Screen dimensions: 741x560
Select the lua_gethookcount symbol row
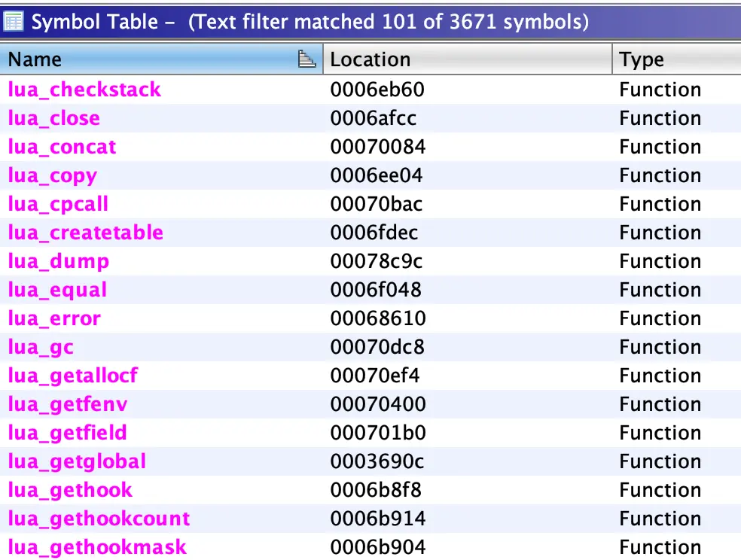[x=99, y=519]
